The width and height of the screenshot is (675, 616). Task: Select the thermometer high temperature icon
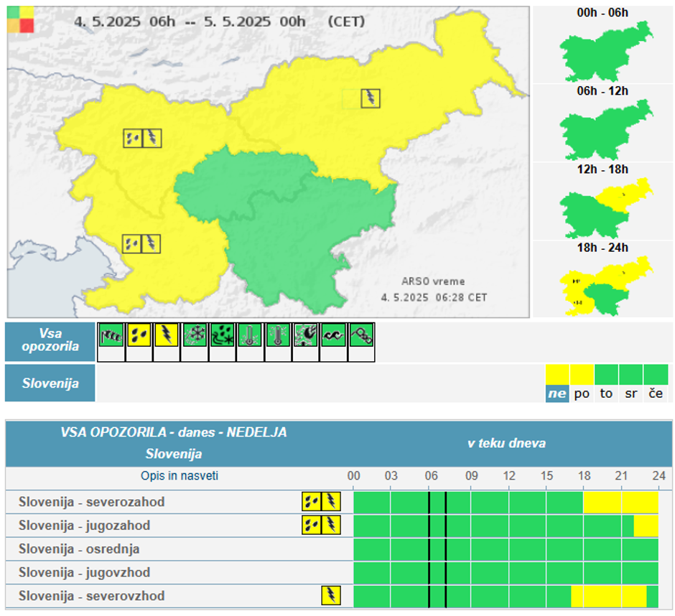[250, 335]
